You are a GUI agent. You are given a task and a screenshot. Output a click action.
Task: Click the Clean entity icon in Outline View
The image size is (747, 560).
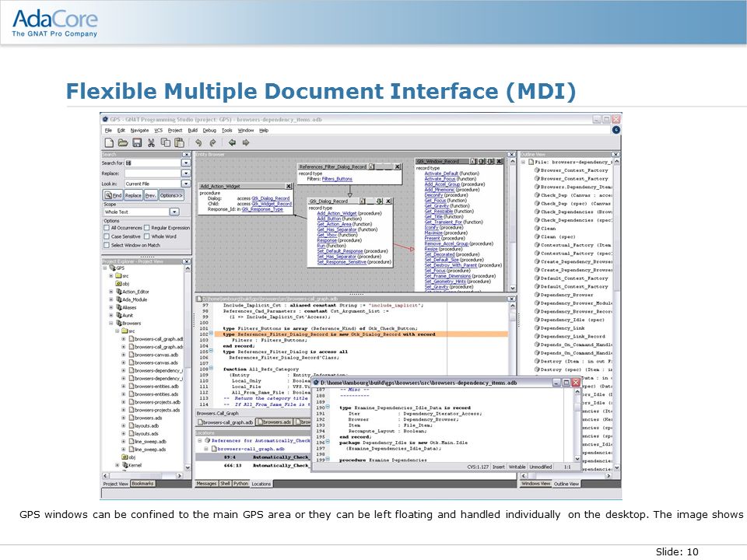(x=537, y=228)
